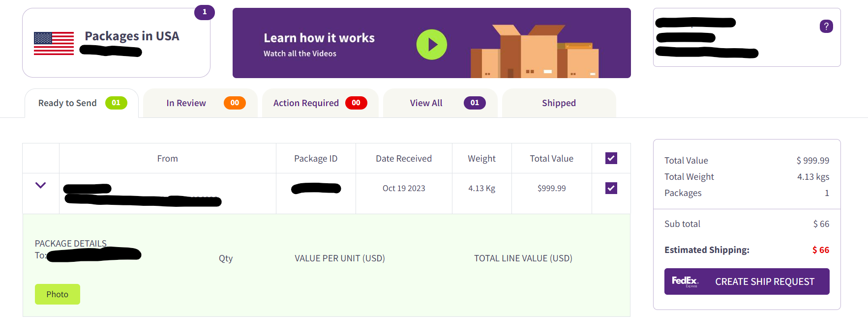Click the green 01 Ready to Send badge

116,103
